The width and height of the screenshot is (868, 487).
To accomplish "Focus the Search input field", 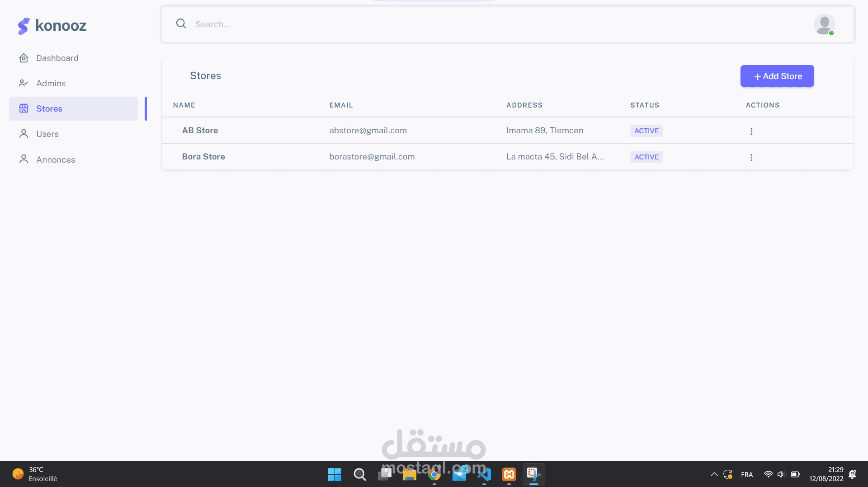I will pyautogui.click(x=497, y=24).
